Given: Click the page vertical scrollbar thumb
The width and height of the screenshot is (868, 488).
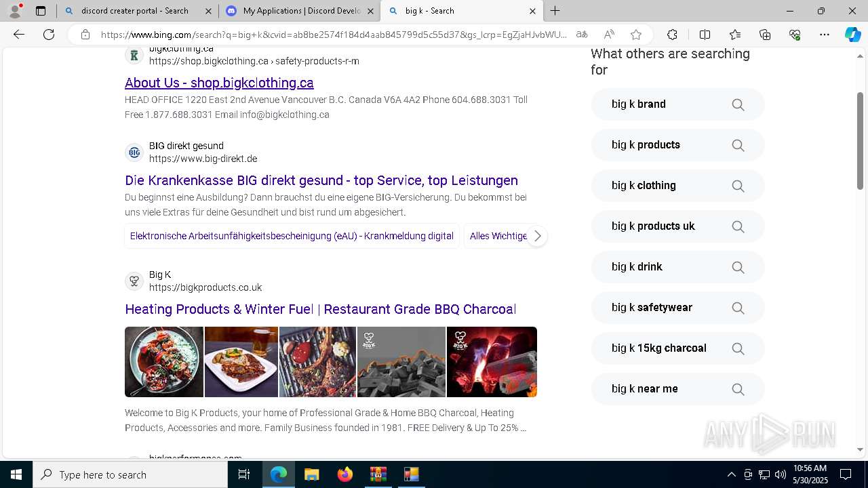Looking at the screenshot, I should point(860,140).
